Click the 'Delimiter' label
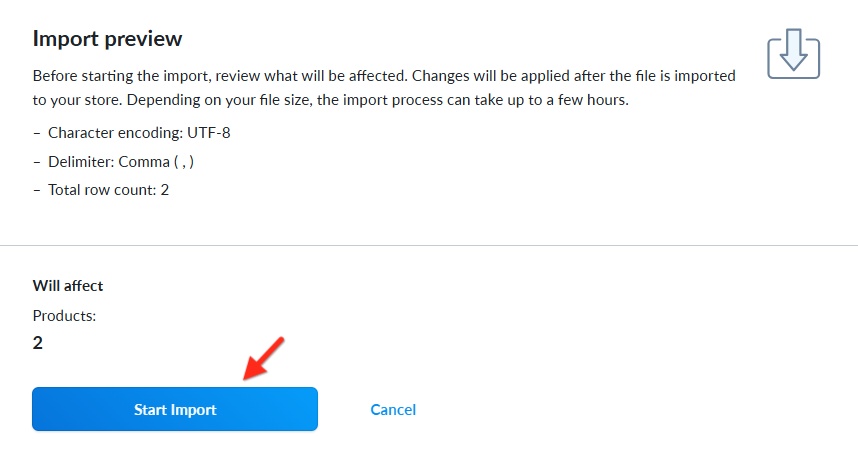The height and width of the screenshot is (472, 858). (82, 162)
